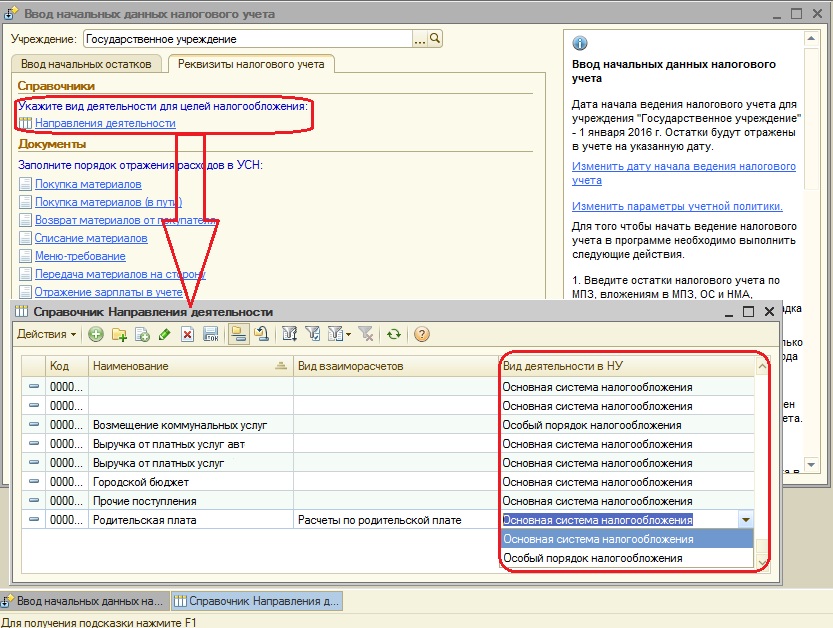
Task: Click the Учреждение input field
Action: (248, 39)
